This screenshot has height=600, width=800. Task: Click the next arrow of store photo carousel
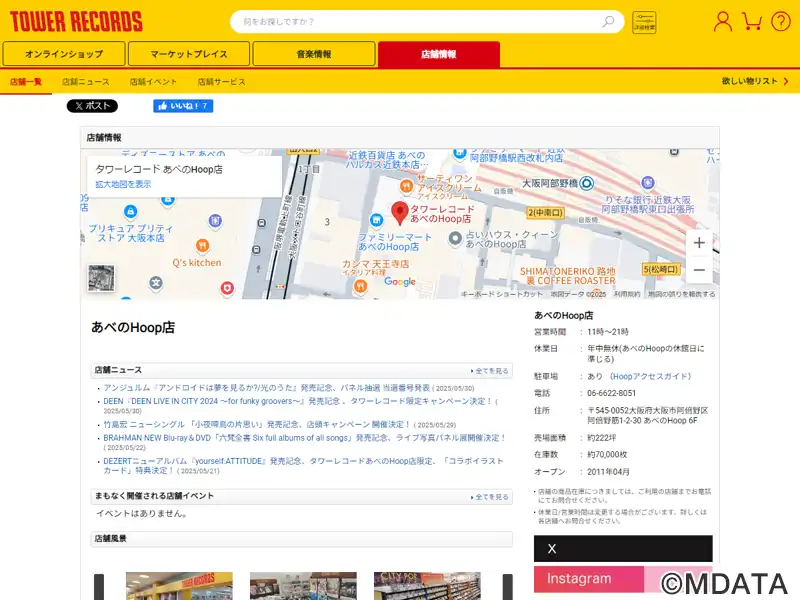click(x=508, y=587)
